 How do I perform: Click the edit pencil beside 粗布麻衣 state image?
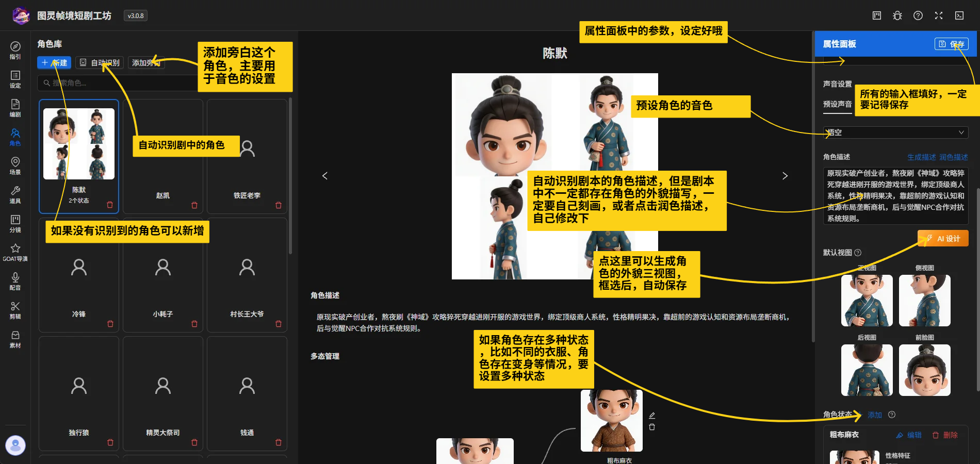(x=652, y=416)
